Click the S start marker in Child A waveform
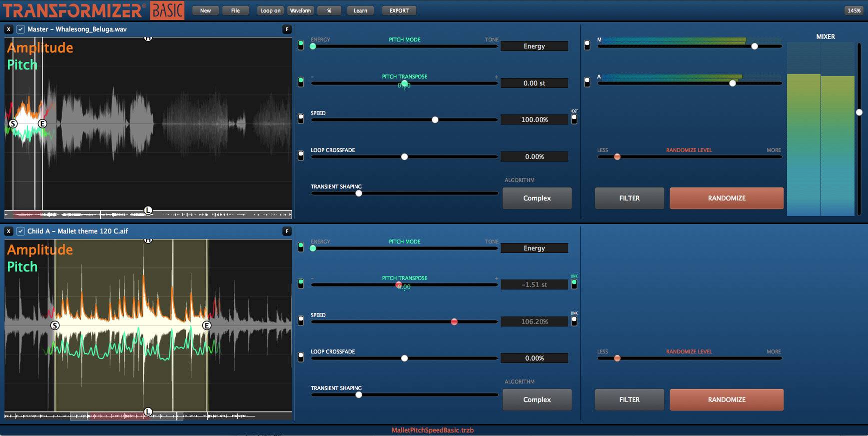This screenshot has width=868, height=436. click(x=55, y=325)
